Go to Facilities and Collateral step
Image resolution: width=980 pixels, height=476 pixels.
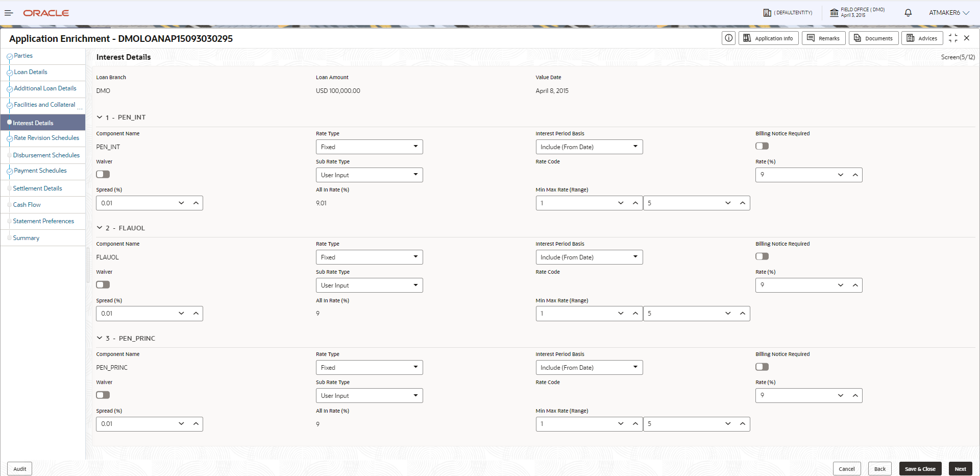click(x=44, y=105)
